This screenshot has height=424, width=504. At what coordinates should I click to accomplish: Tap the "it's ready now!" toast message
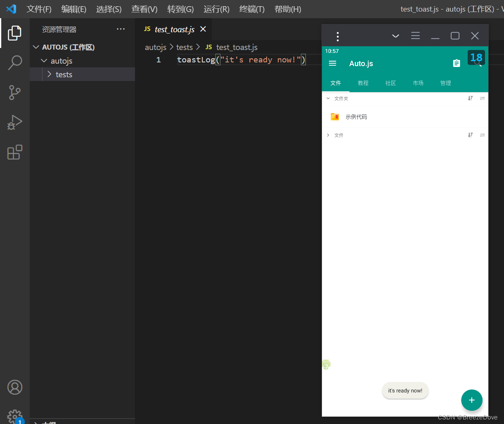point(405,391)
